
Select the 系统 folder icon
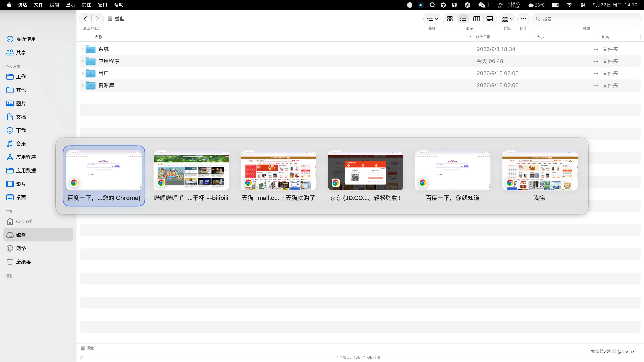[x=91, y=49]
